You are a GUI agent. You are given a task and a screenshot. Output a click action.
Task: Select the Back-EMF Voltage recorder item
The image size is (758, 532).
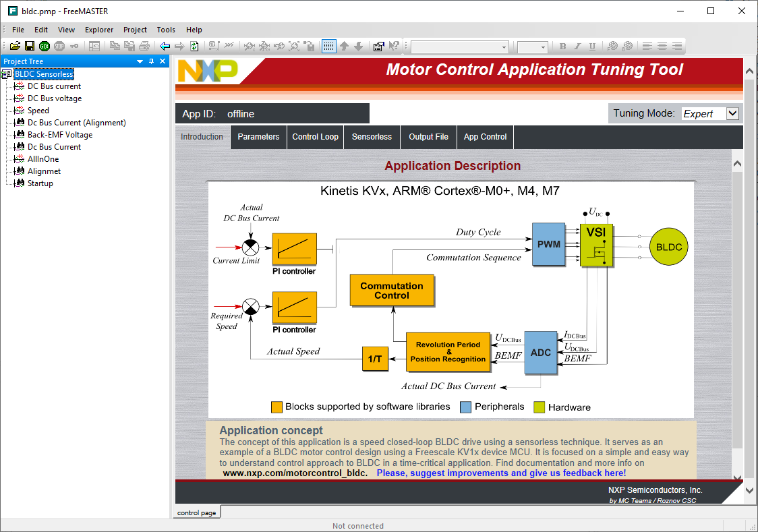(x=60, y=135)
